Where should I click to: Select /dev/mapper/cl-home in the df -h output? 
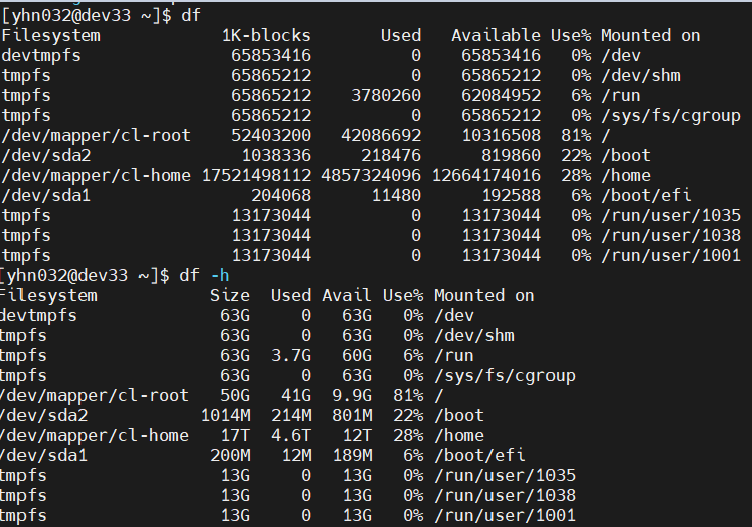point(94,435)
